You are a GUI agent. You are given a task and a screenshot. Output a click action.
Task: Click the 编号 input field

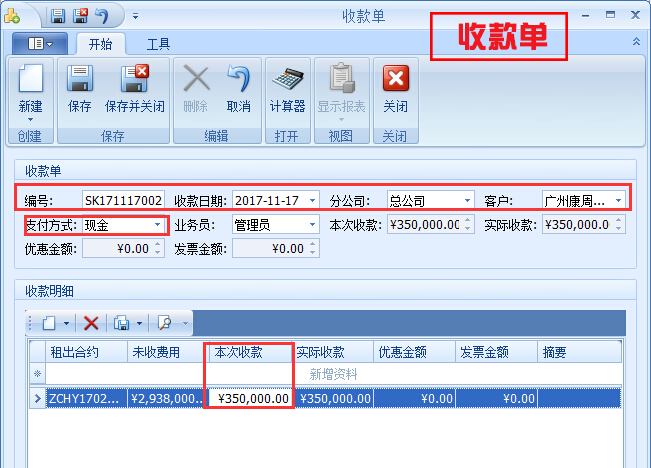point(122,200)
